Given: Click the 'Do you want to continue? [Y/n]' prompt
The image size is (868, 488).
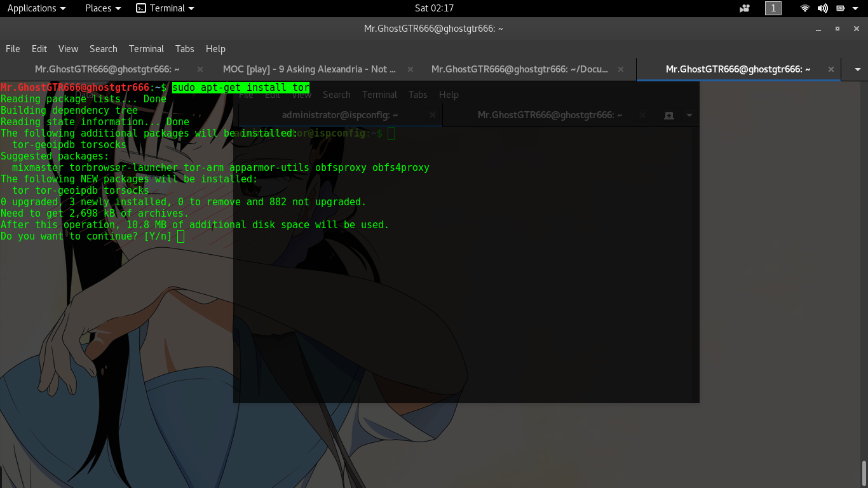Looking at the screenshot, I should [x=86, y=236].
